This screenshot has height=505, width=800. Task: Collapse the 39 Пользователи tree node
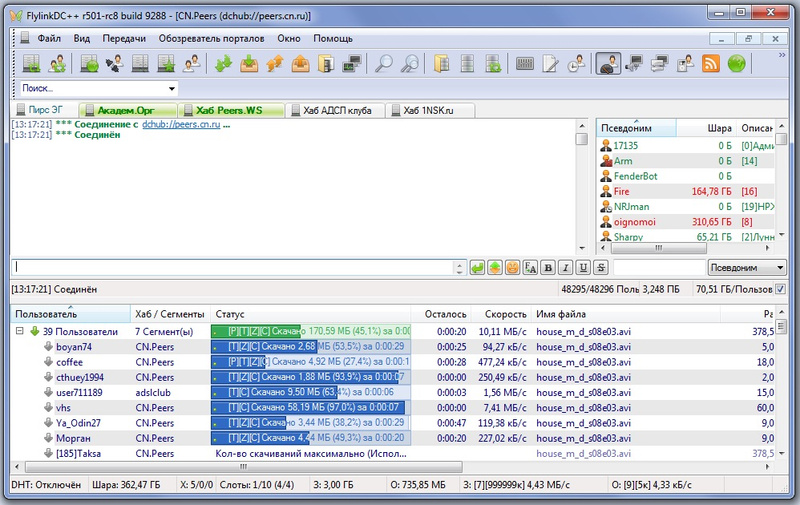(19, 332)
